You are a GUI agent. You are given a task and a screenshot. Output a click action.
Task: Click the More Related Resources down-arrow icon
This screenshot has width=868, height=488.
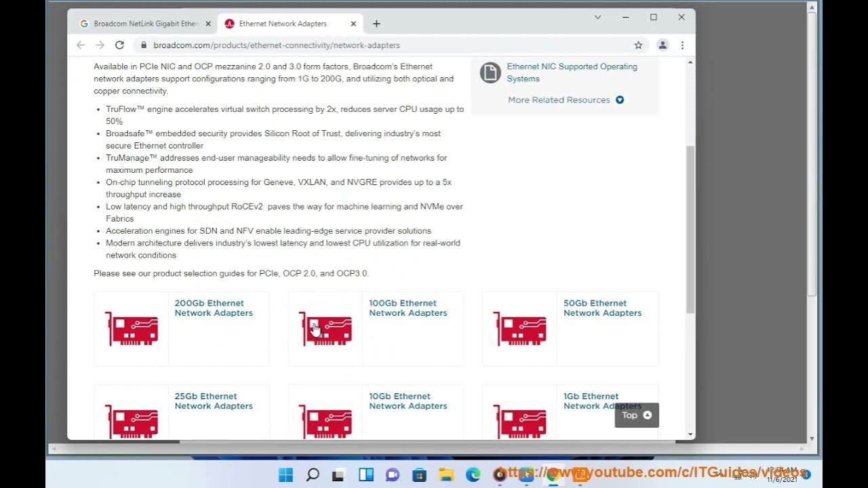tap(620, 100)
